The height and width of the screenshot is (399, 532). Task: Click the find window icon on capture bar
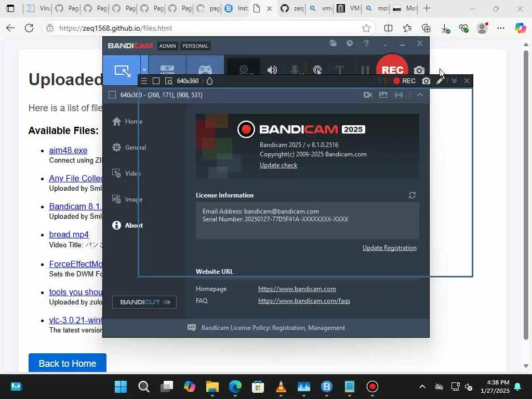pos(169,81)
